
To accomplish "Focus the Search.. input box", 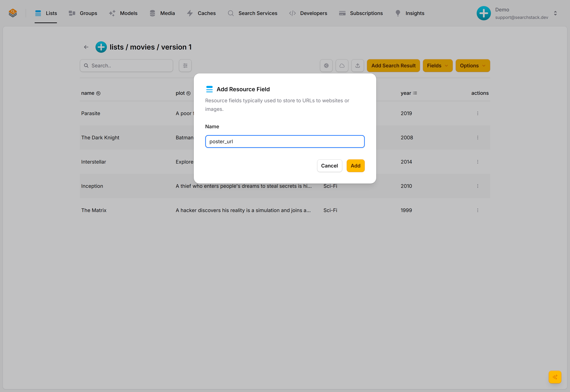I will [126, 66].
